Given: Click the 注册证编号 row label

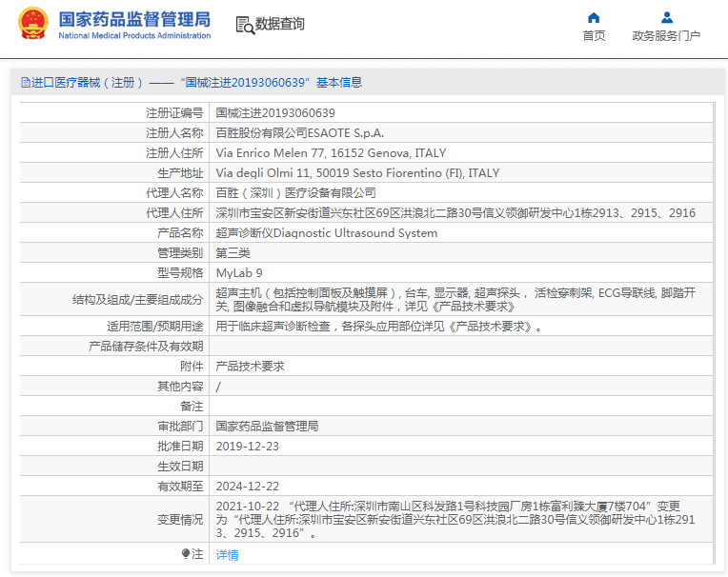Looking at the screenshot, I should pos(174,113).
